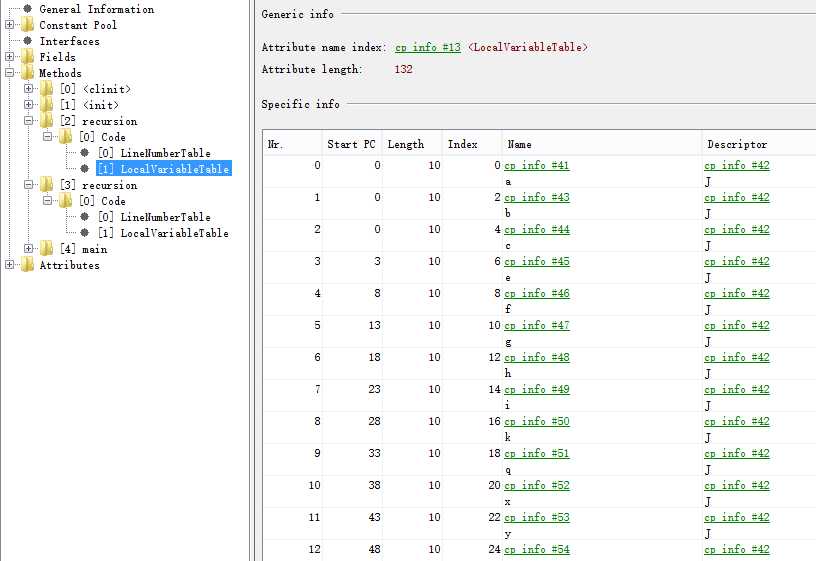Expand the [4] main method node

[29, 249]
